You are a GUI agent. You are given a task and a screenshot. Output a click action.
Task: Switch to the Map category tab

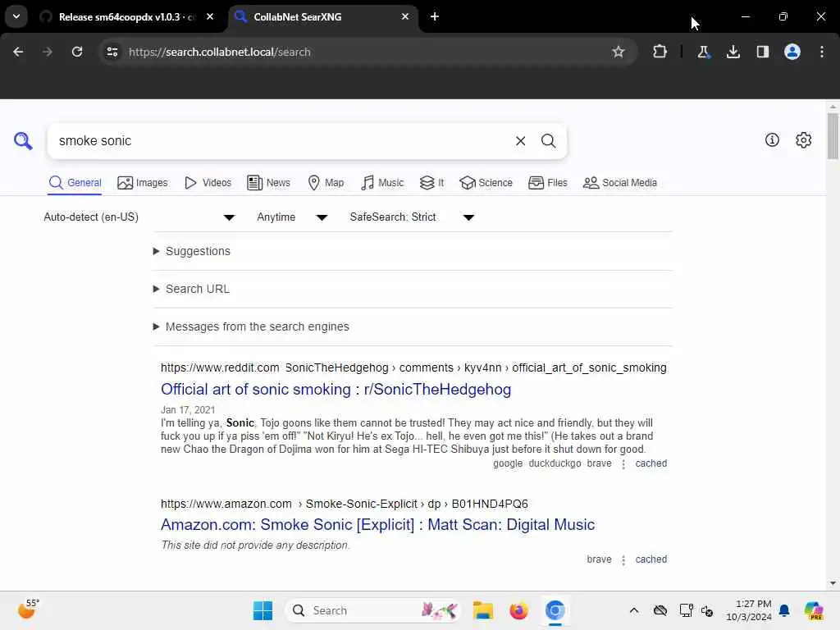[326, 183]
